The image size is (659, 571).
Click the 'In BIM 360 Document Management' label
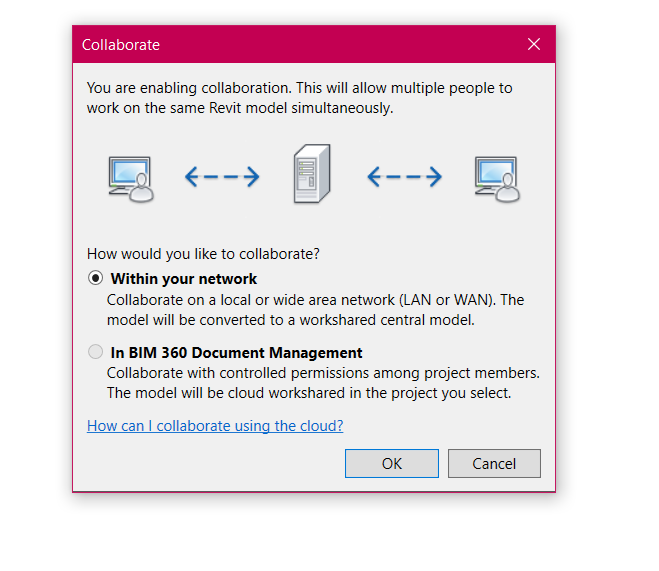click(x=236, y=353)
